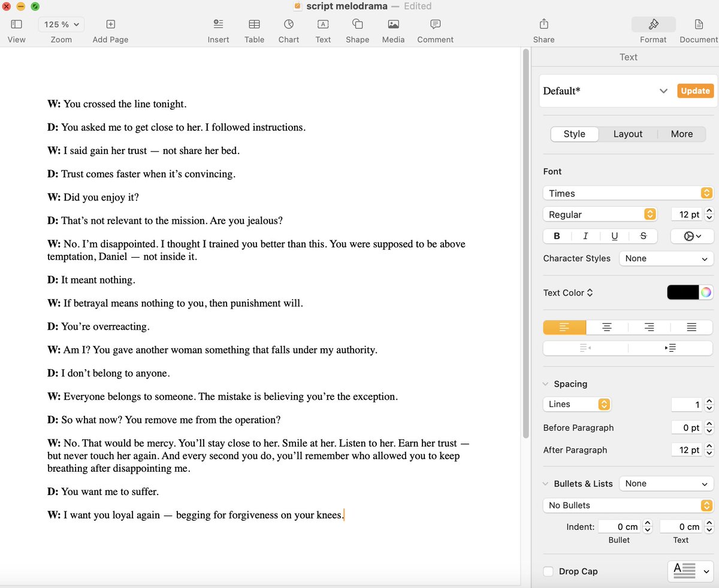Add a Comment from toolbar
719x588 pixels.
436,24
